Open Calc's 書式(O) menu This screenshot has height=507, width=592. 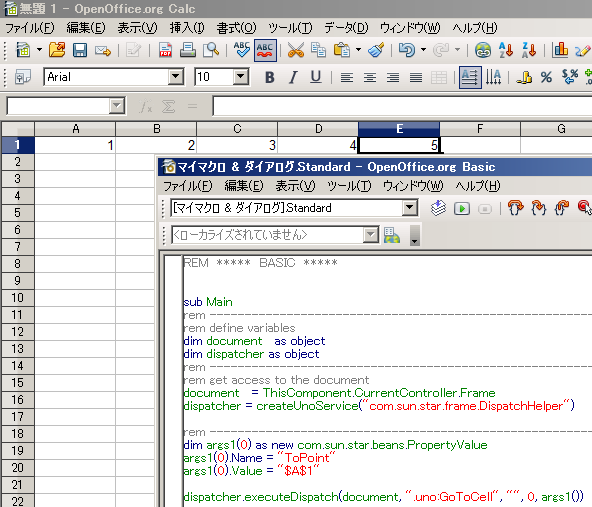(x=236, y=28)
